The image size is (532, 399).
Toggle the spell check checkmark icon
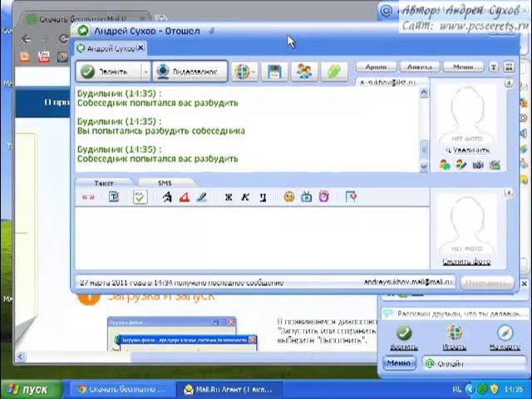(140, 197)
